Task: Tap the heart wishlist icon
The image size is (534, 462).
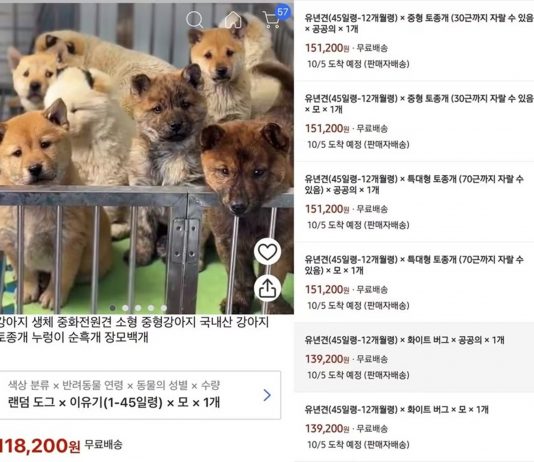Action: point(267,252)
